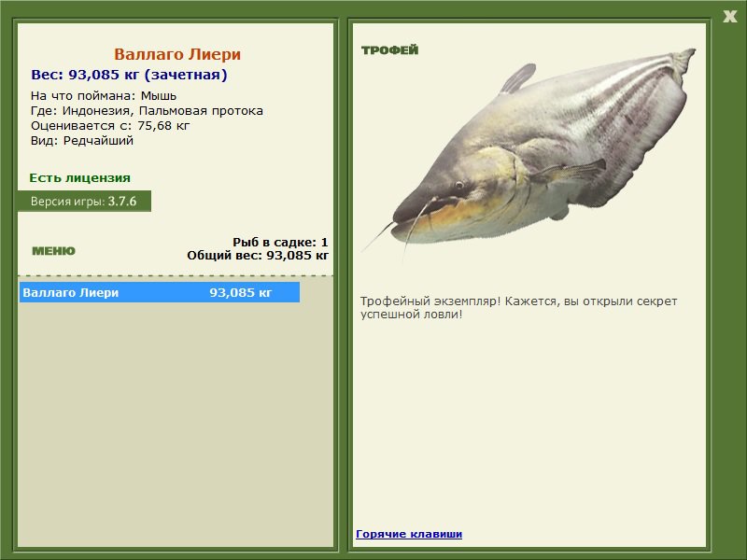747x560 pixels.
Task: Click the Оценивается с: 75,68 кг line
Action: pos(110,126)
